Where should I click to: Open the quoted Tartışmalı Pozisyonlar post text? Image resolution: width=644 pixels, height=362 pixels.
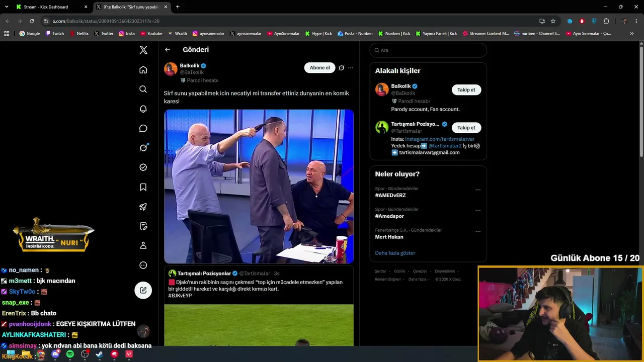tap(256, 289)
